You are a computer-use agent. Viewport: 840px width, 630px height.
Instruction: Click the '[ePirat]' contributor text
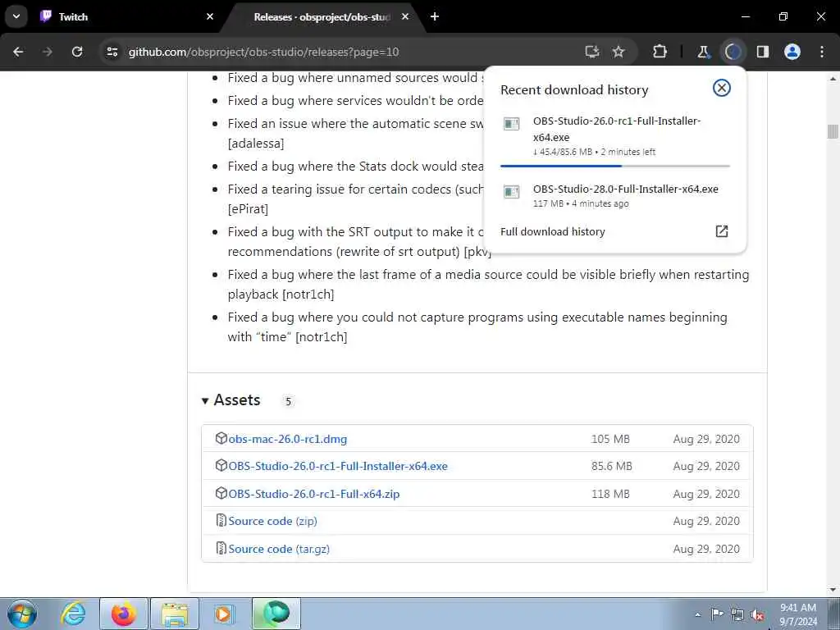click(248, 209)
